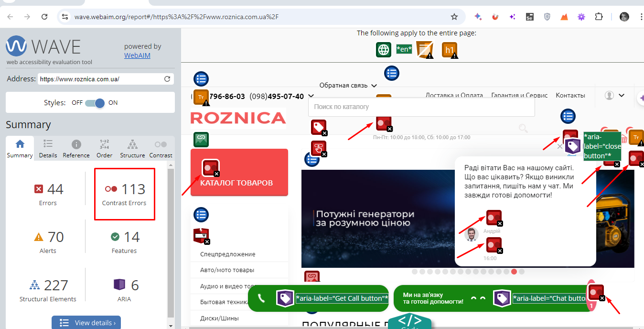Click the contrast error icon on КАТАЛОГ ТОВАРОВ
Image resolution: width=644 pixels, height=329 pixels.
tap(210, 168)
